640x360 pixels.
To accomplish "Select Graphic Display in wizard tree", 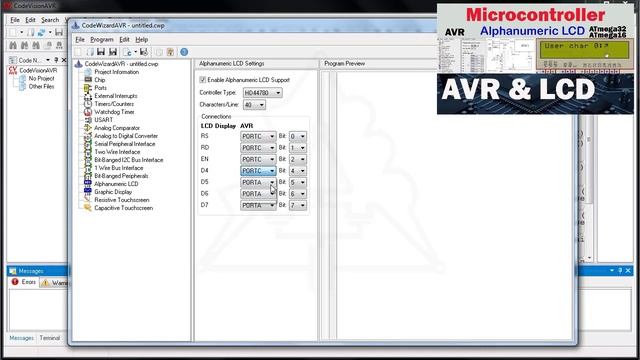I will (x=113, y=192).
